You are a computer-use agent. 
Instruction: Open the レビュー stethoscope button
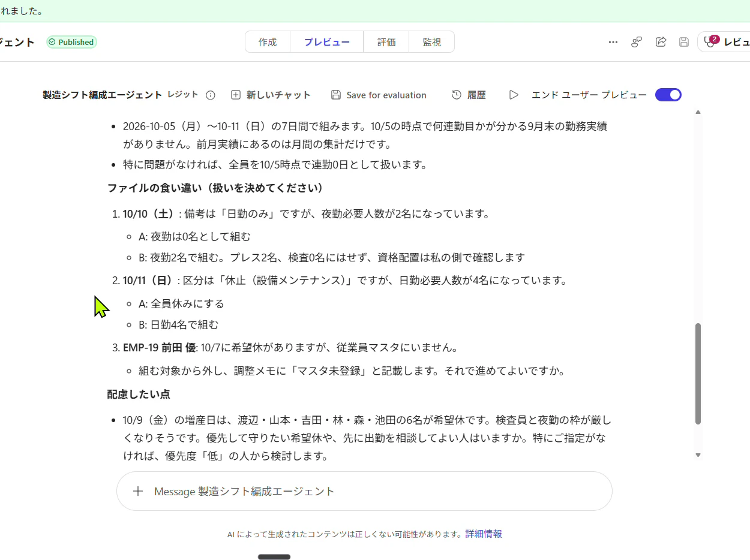pyautogui.click(x=724, y=42)
